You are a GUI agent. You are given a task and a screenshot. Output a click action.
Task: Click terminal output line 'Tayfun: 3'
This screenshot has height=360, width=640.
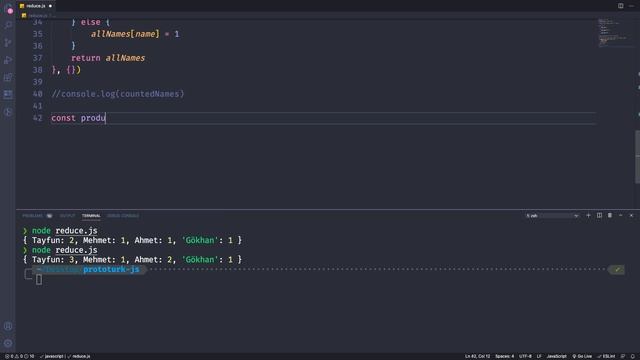coord(133,260)
